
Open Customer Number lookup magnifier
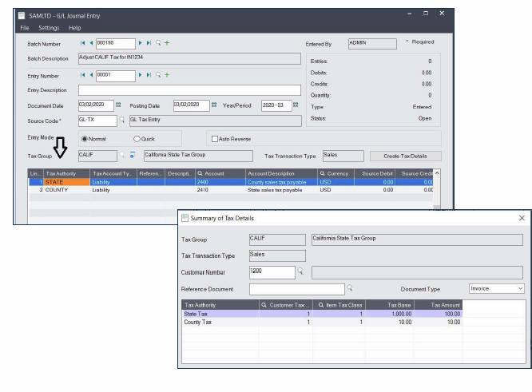pyautogui.click(x=300, y=271)
